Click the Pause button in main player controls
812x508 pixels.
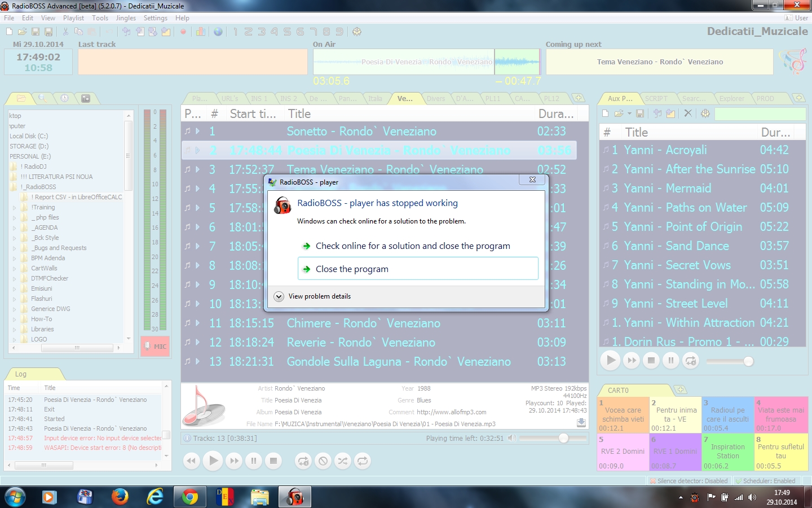pyautogui.click(x=254, y=461)
